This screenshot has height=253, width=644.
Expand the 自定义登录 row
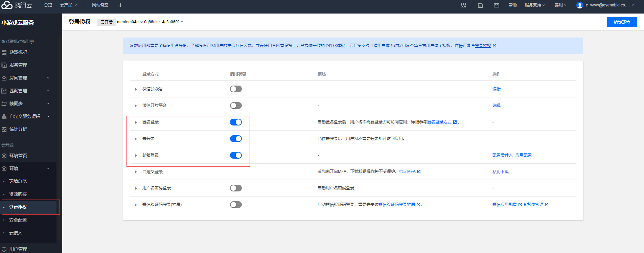tap(136, 172)
